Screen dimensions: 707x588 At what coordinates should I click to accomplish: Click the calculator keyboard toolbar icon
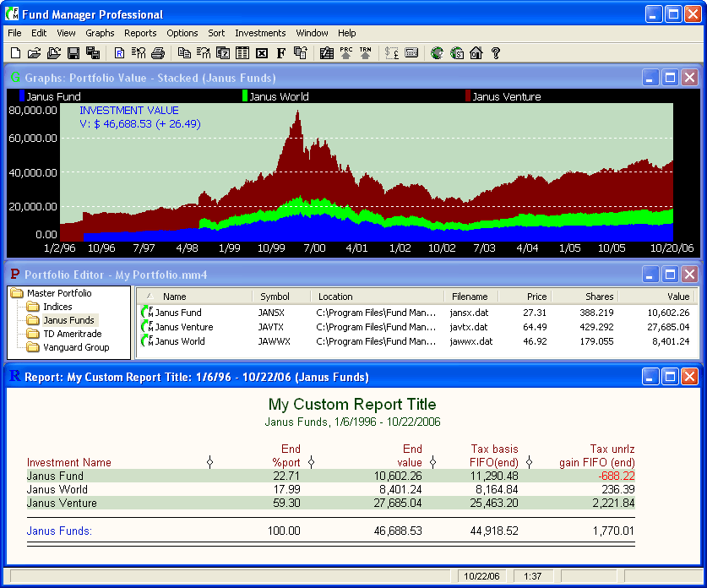click(411, 52)
